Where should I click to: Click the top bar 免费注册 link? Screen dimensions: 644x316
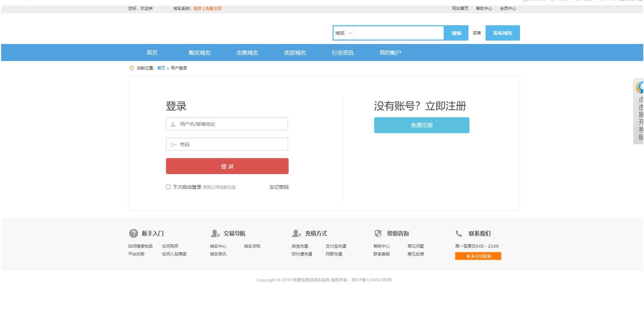213,8
